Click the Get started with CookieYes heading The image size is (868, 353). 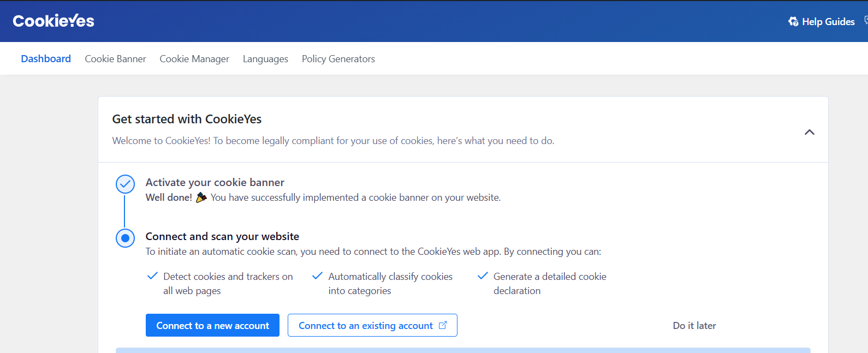click(x=187, y=119)
